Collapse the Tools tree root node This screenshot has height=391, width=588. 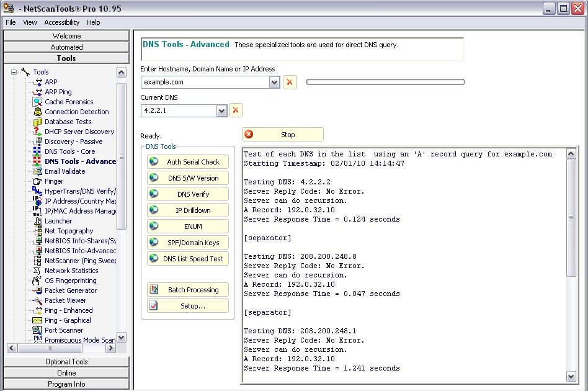click(x=14, y=72)
